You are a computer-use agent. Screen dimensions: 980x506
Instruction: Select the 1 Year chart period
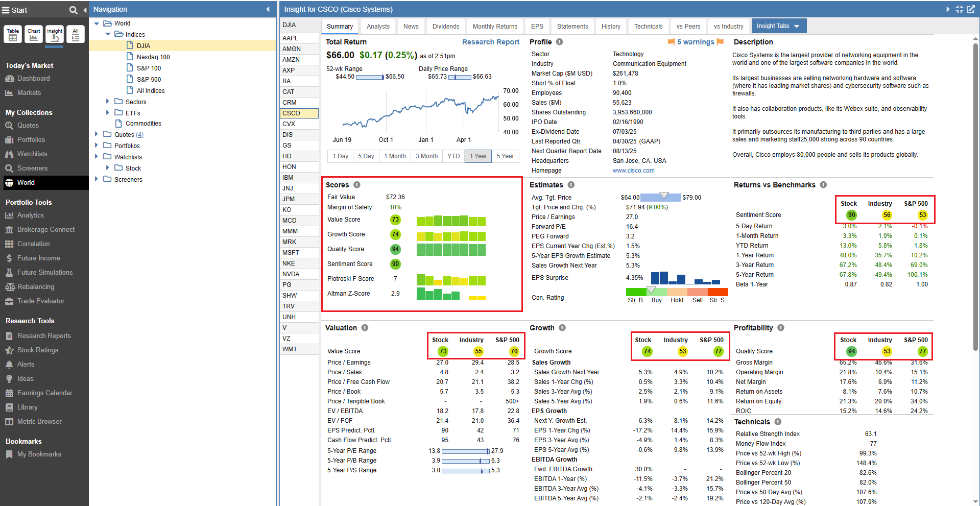pyautogui.click(x=478, y=156)
